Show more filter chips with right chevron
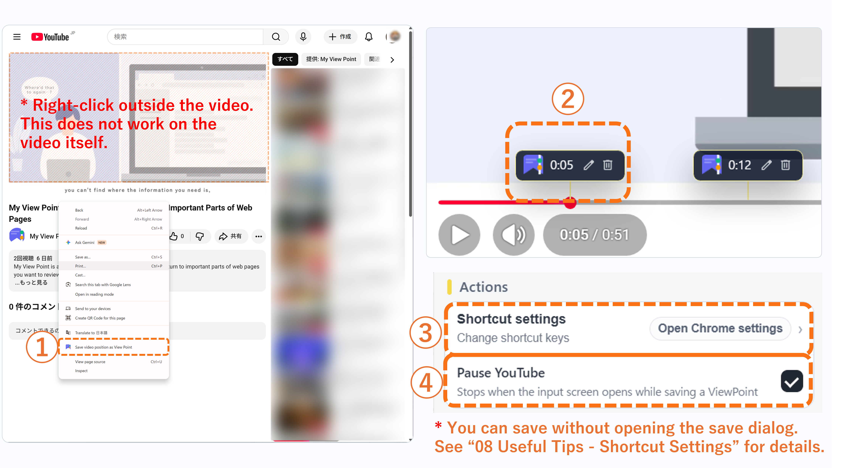 pyautogui.click(x=392, y=60)
